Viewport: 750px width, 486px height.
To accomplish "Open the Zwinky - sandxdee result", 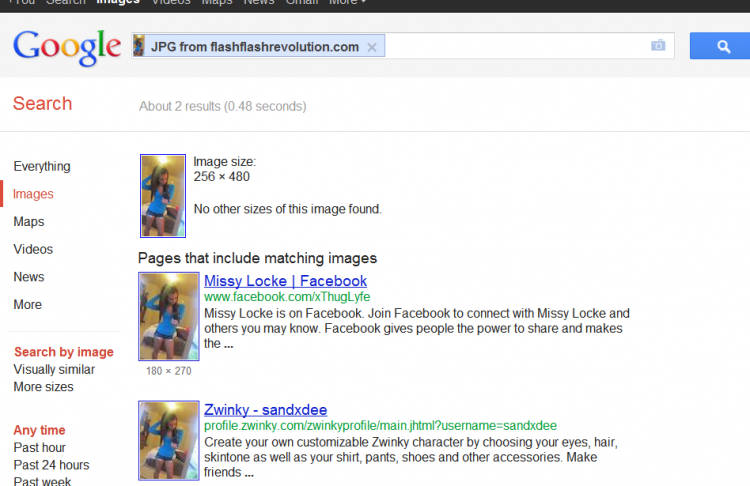I will click(x=265, y=410).
